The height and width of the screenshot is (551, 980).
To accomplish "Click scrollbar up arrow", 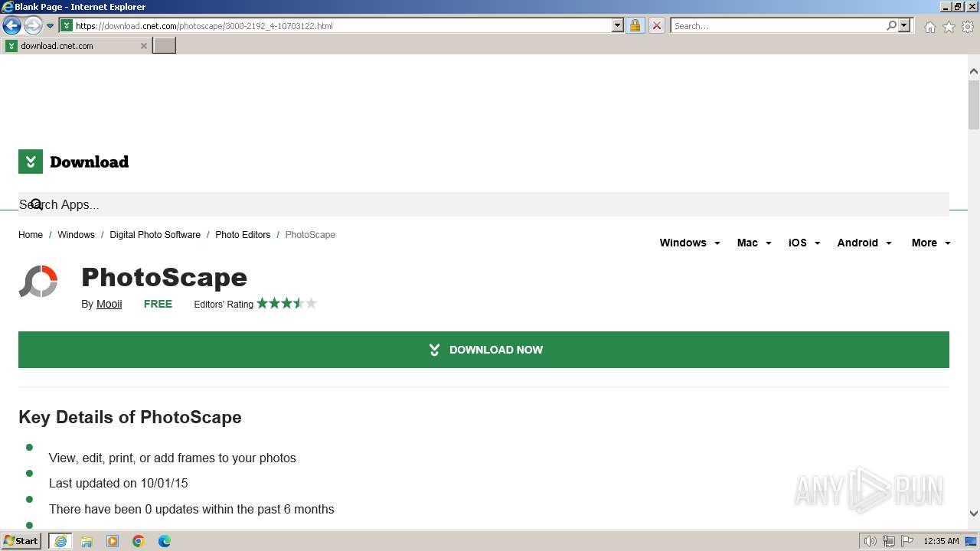I will coord(974,71).
